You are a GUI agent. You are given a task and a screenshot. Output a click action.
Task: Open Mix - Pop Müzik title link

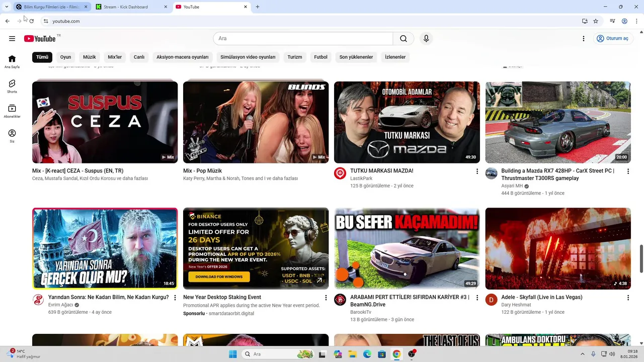[202, 171]
